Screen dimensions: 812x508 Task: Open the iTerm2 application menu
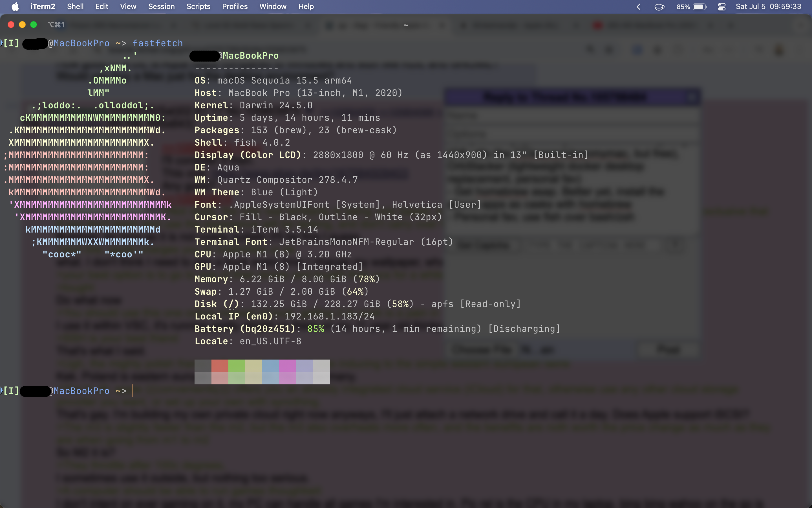click(x=43, y=6)
